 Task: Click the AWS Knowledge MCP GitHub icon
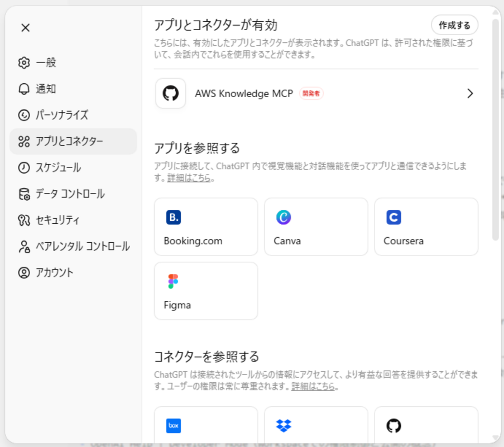coord(171,93)
